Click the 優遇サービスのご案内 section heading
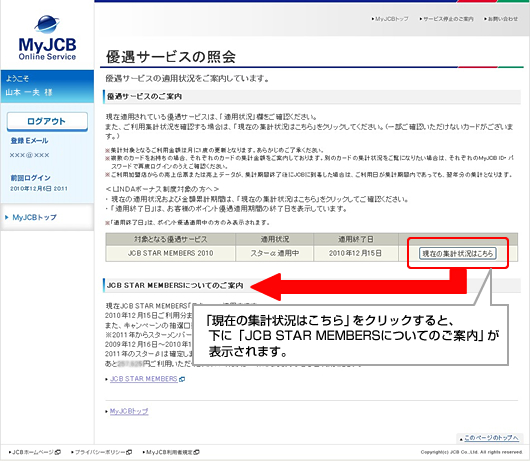This screenshot has height=461, width=530. pyautogui.click(x=144, y=97)
